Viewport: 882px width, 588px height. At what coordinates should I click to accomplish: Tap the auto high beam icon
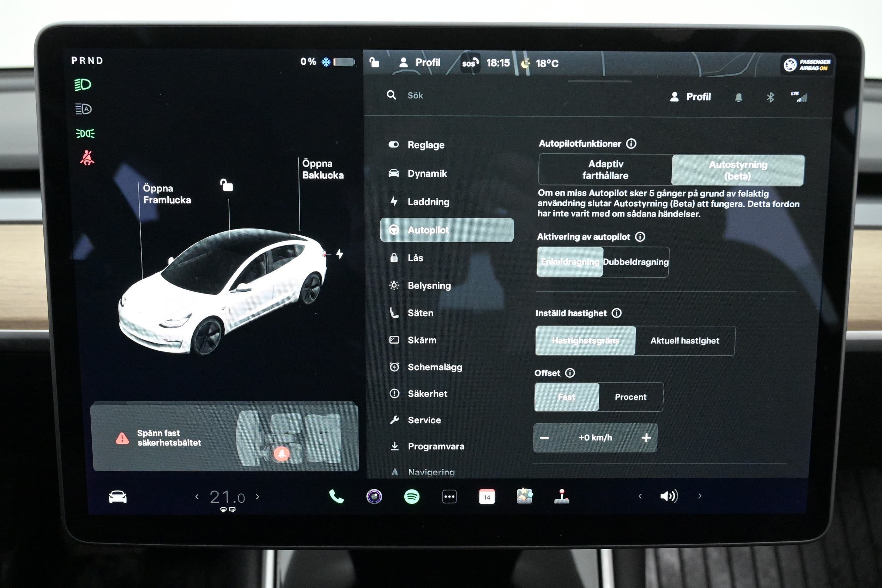[83, 109]
